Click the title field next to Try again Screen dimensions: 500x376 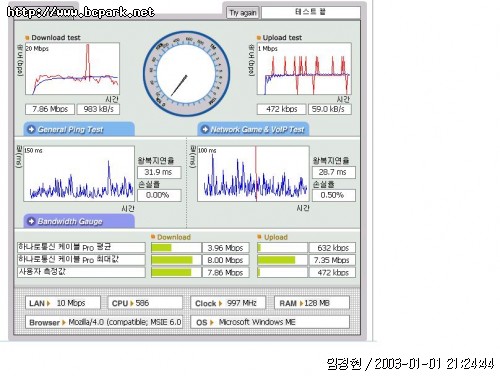tap(311, 13)
